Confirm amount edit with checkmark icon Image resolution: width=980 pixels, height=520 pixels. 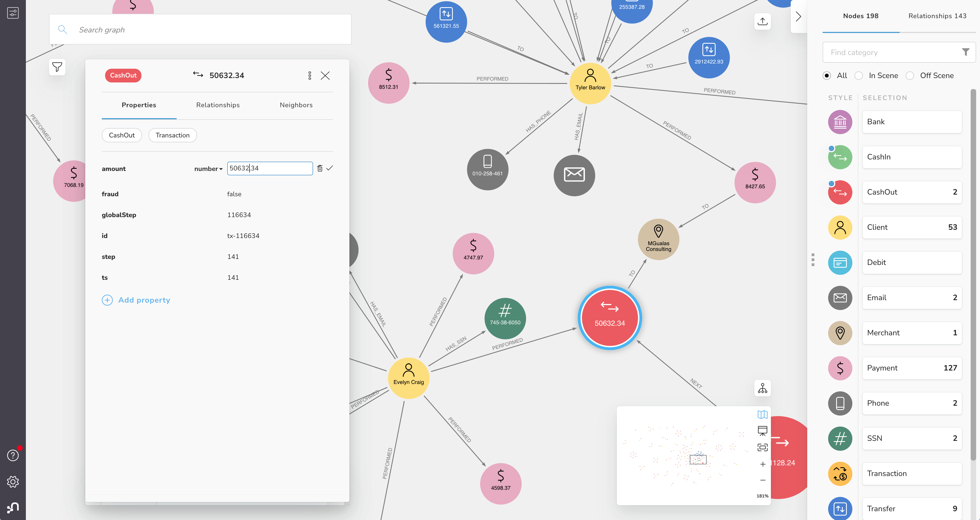point(329,168)
